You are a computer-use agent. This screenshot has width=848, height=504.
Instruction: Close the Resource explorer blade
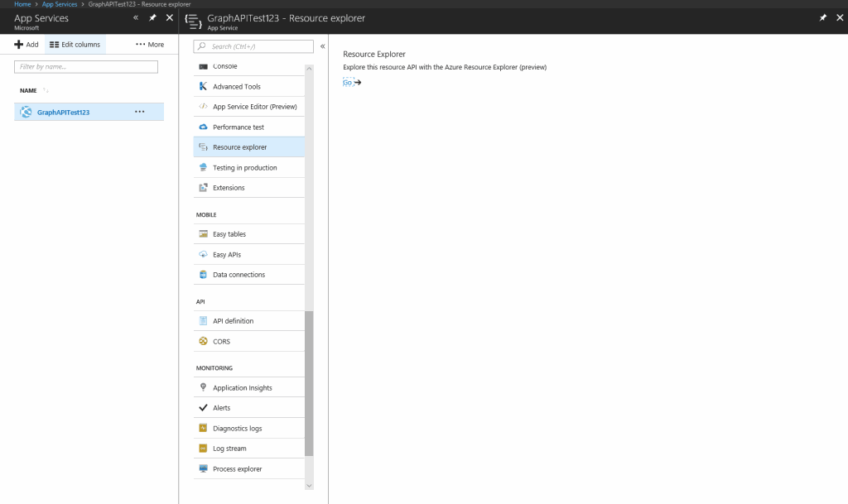point(840,18)
